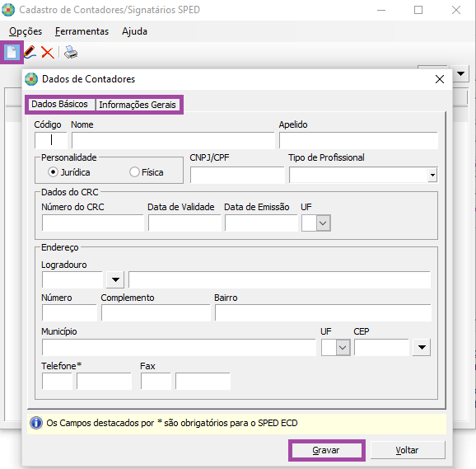
Task: Click the edit pencil toolbar icon
Action: [x=30, y=52]
